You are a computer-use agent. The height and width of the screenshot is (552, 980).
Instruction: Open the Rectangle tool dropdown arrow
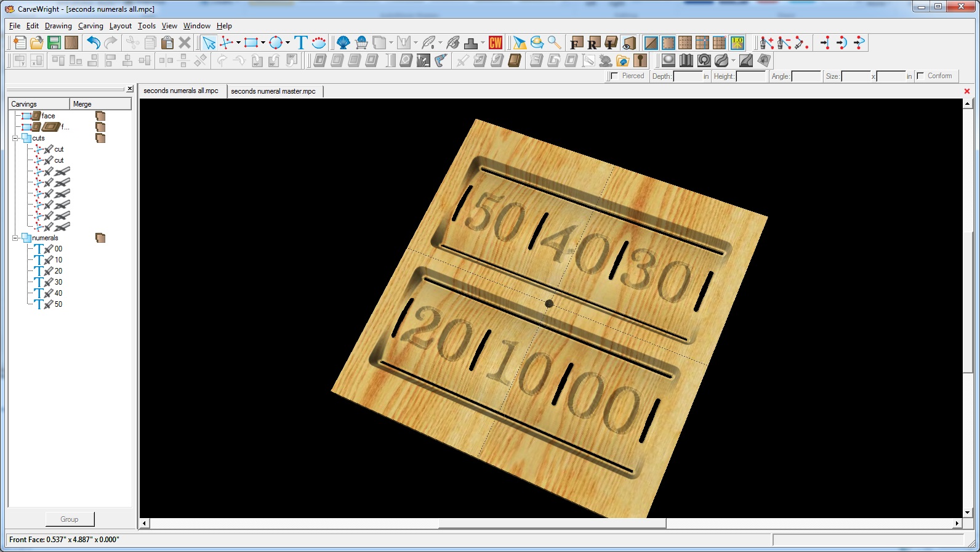coord(263,43)
